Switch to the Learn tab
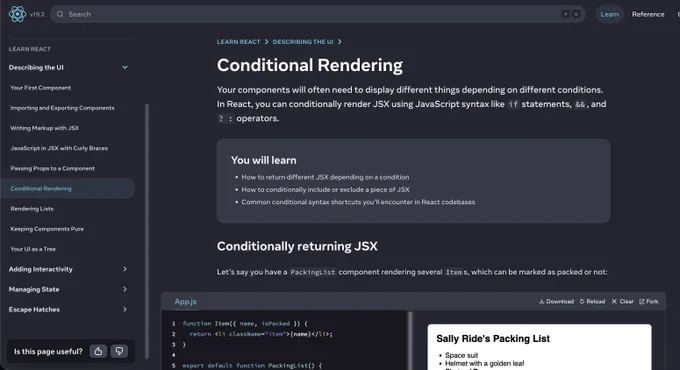 tap(609, 14)
